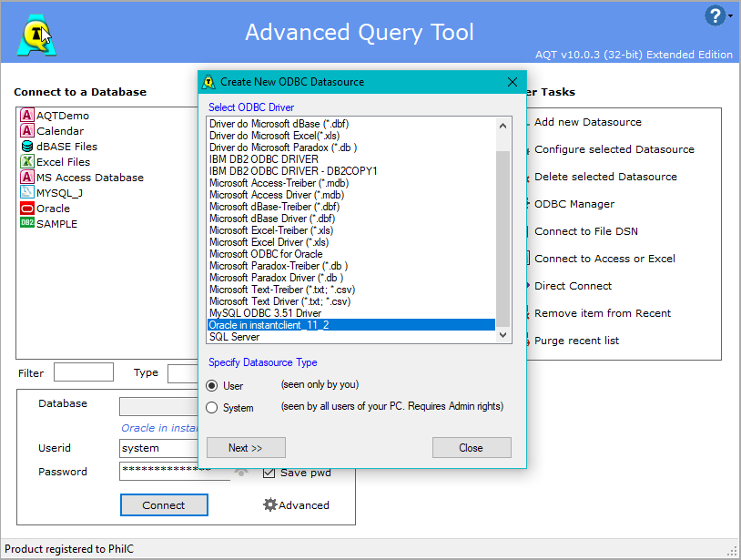The width and height of the screenshot is (741, 560).
Task: Click the driver list scroll-up arrow
Action: (x=502, y=126)
